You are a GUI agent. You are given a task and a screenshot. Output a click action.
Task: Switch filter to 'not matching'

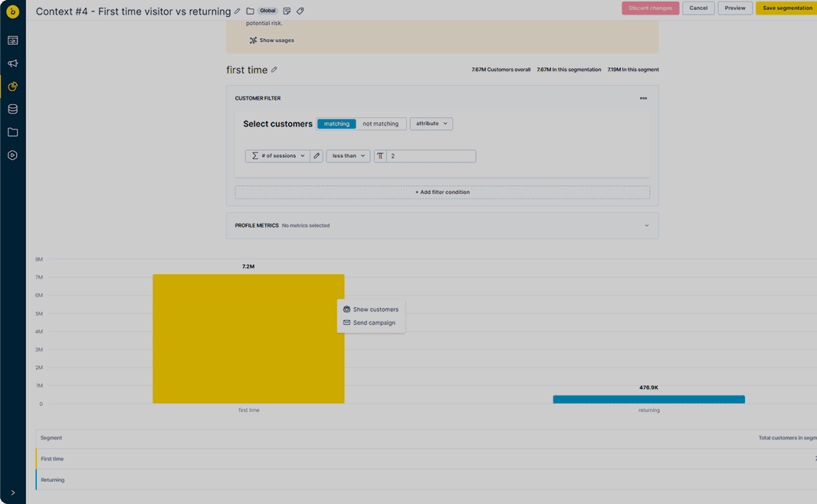click(380, 124)
